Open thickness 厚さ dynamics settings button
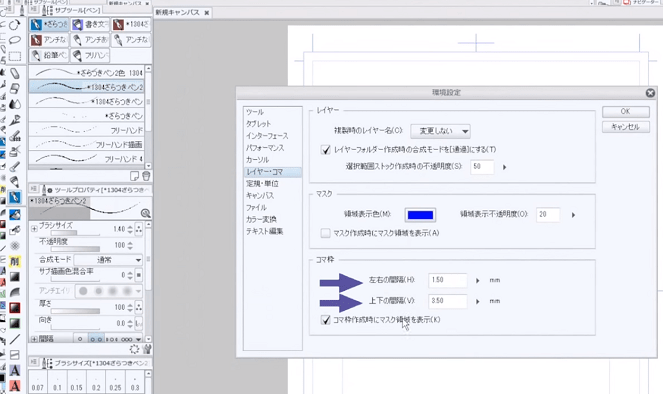 pos(139,307)
